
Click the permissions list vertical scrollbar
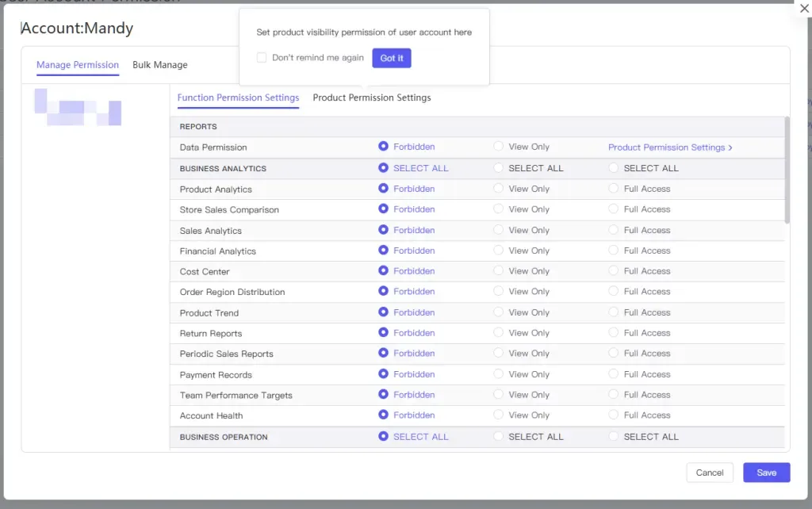787,170
